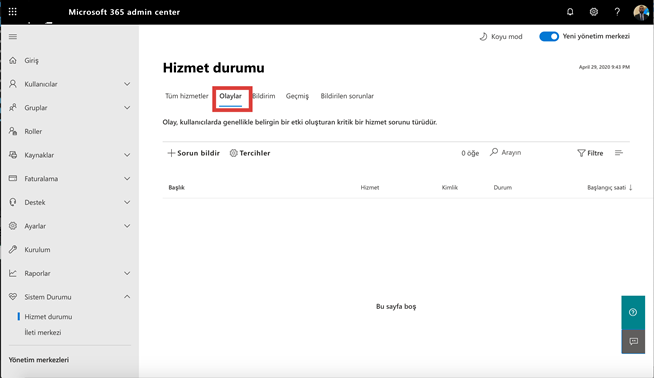Screen dimensions: 654x378
Task: Click the column options list icon
Action: 619,153
